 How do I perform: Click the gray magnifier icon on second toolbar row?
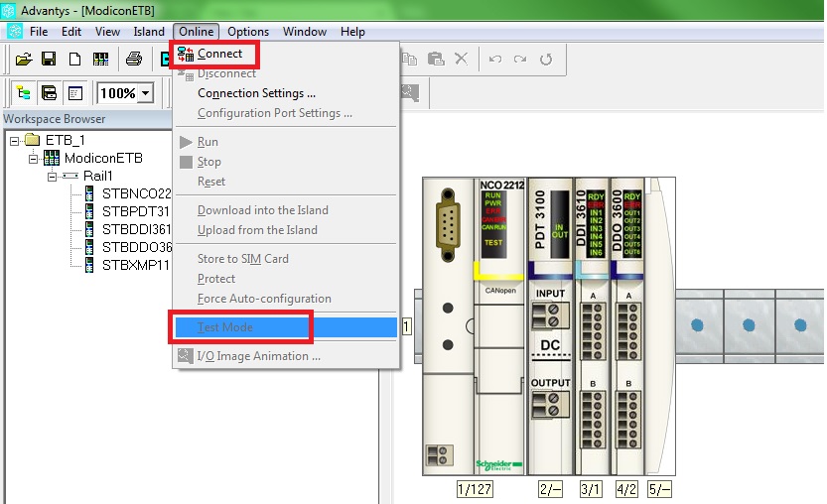point(410,93)
